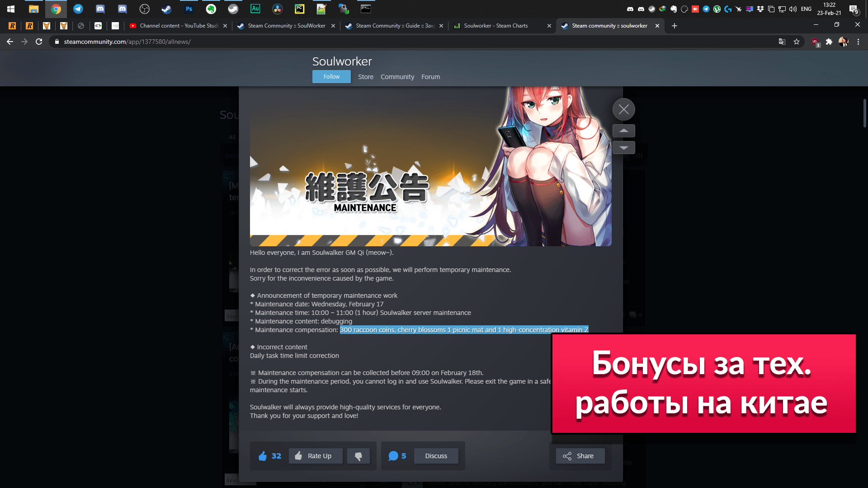Click the uTorrent tray icon
Screen dimensions: 868x488
coord(717,9)
